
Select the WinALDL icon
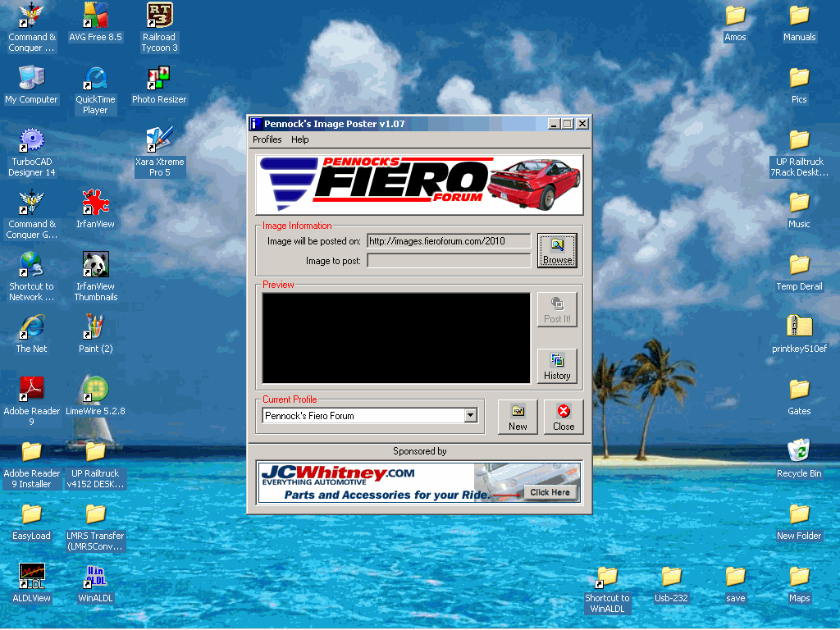pyautogui.click(x=95, y=583)
